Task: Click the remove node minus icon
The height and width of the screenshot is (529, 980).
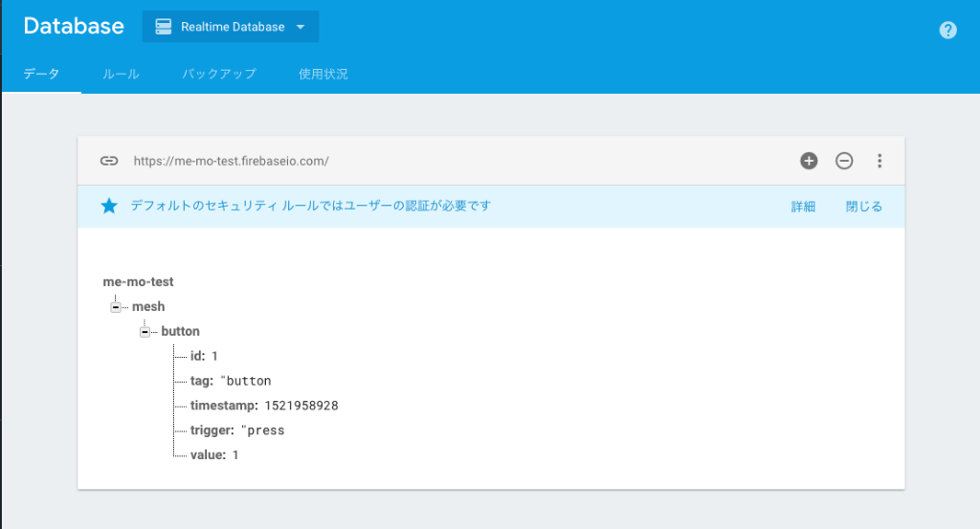Action: pyautogui.click(x=844, y=161)
